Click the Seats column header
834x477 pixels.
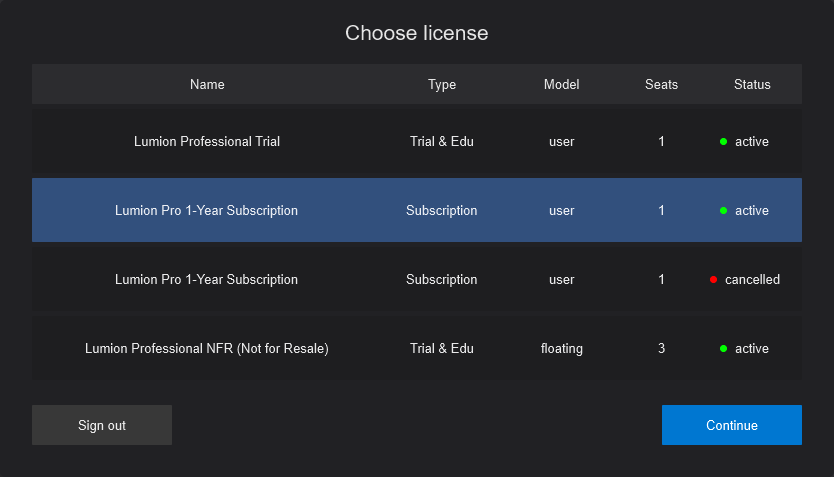coord(661,85)
